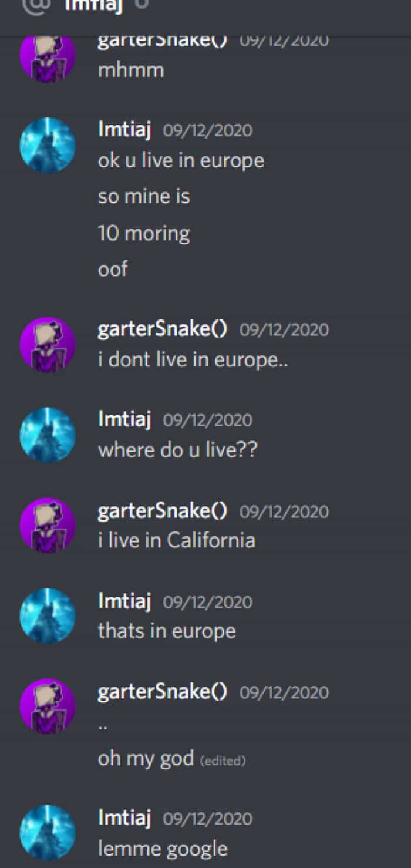Viewport: 411px width, 868px height.
Task: Open garterSnake() avatar next to "i dont live in europe.."
Action: coord(48,345)
